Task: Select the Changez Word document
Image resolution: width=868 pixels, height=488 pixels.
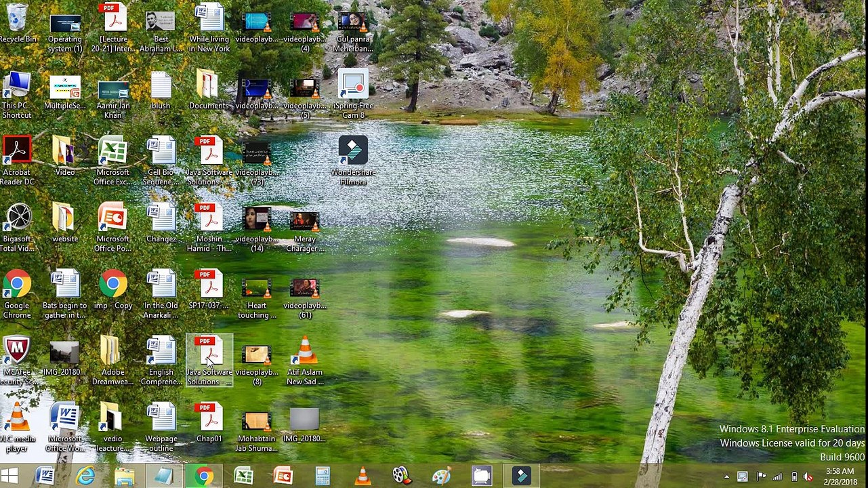Action: coord(161,224)
